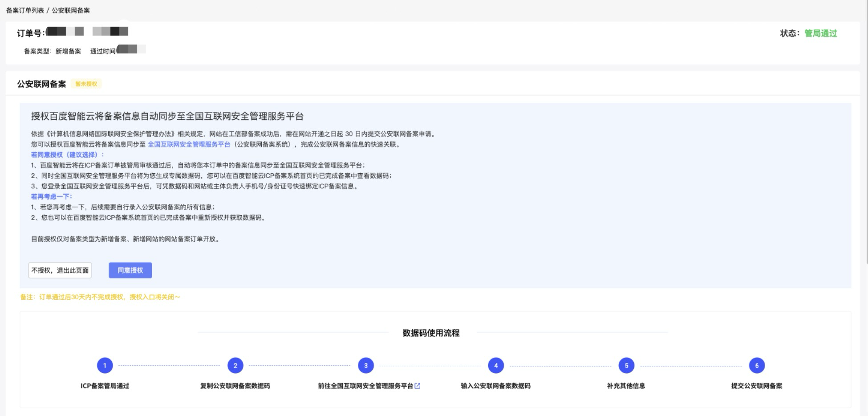
Task: Select the step 3 circle icon
Action: point(365,366)
